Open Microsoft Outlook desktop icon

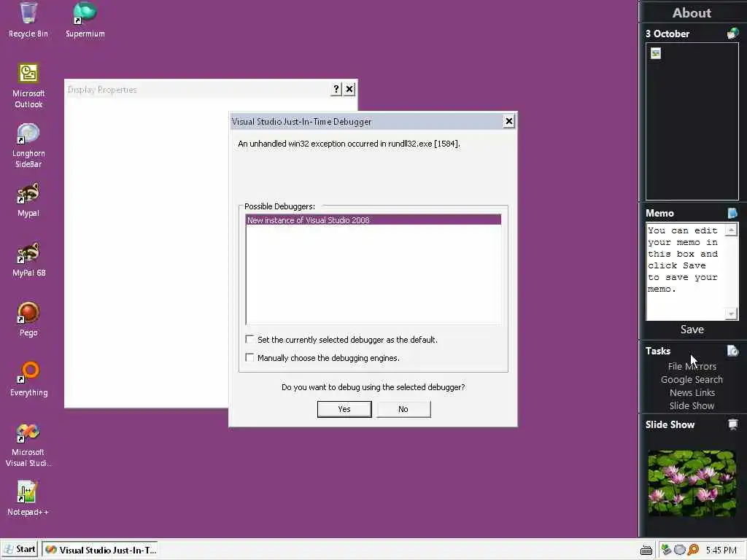click(x=28, y=86)
